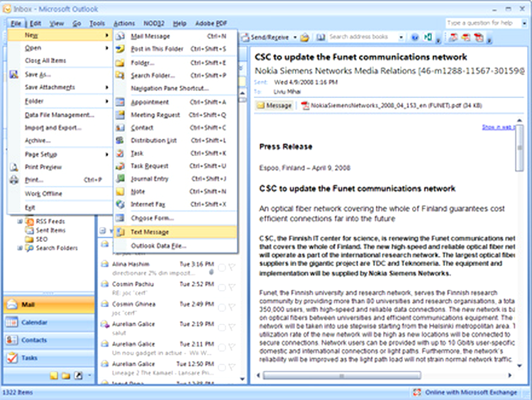The height and width of the screenshot is (400, 532).
Task: Click the Search address books field
Action: (362, 37)
